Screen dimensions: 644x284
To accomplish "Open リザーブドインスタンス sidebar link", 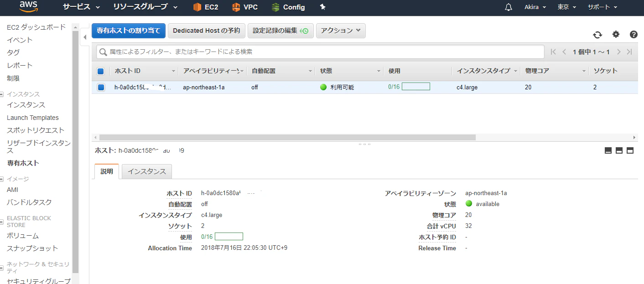I will coord(39,147).
